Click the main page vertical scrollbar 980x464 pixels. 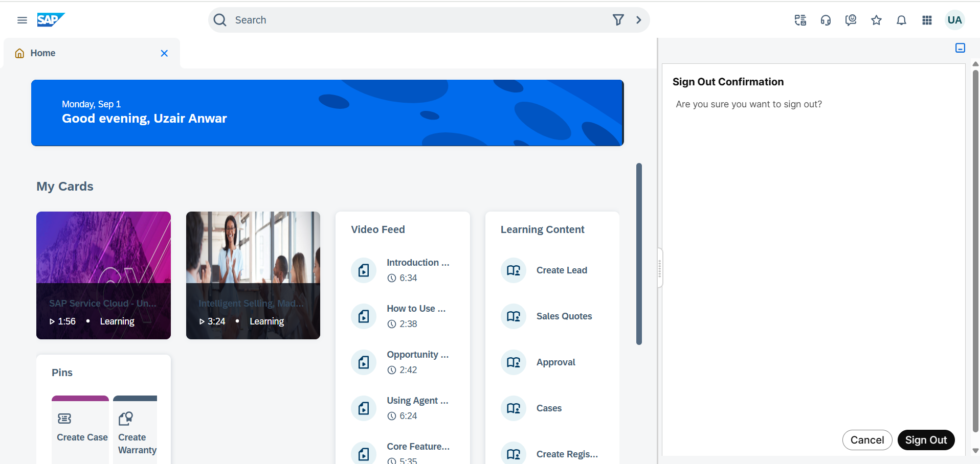click(x=639, y=254)
